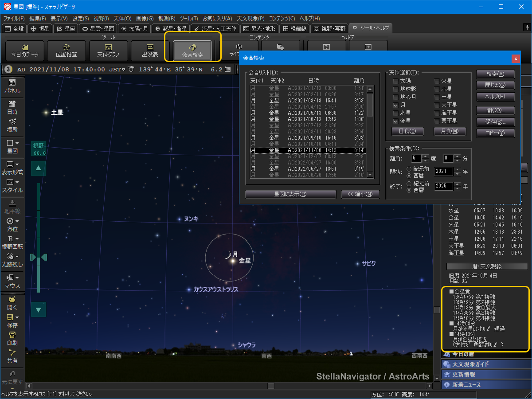Open the 出没表 rise/set table tool
This screenshot has width=532, height=399.
pyautogui.click(x=150, y=51)
